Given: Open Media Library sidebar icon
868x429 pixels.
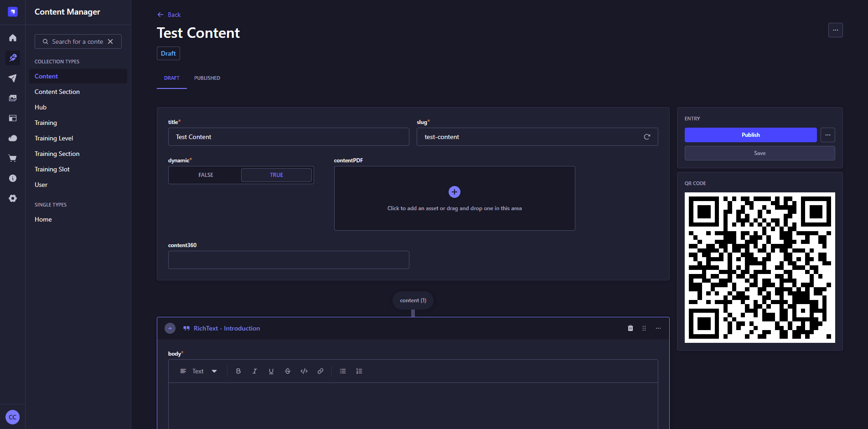Looking at the screenshot, I should 13,98.
